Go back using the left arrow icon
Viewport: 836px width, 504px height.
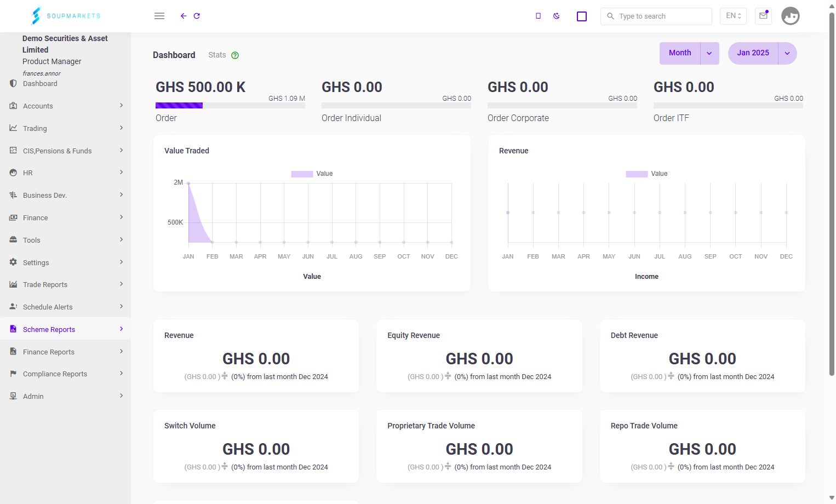pos(184,16)
